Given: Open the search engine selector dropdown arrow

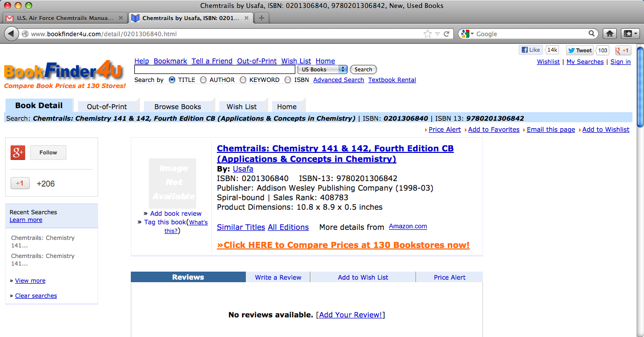Looking at the screenshot, I should pos(471,34).
